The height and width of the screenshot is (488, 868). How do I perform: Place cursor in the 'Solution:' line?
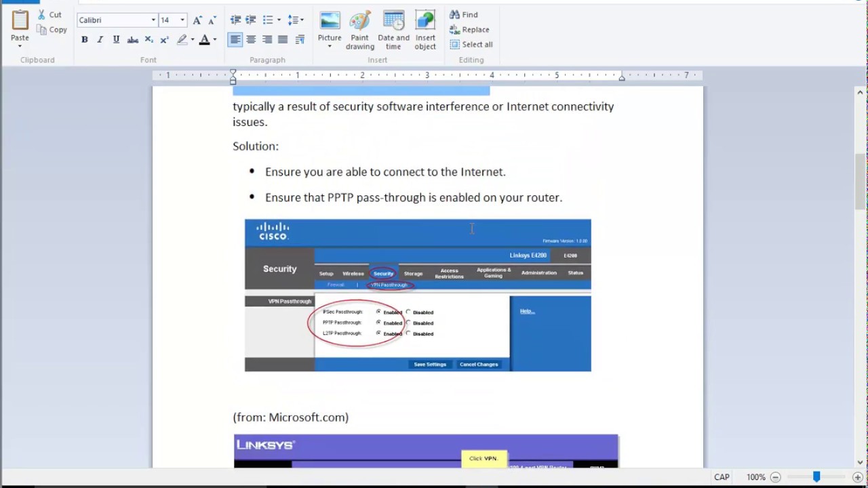(x=256, y=146)
